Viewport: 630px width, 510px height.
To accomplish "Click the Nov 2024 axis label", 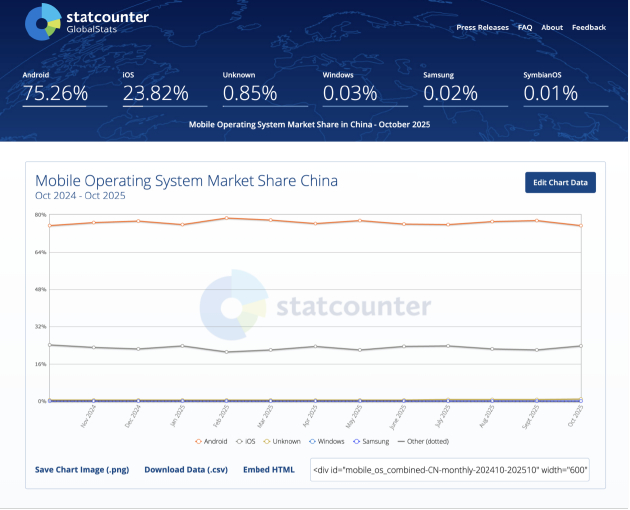I will [x=88, y=416].
